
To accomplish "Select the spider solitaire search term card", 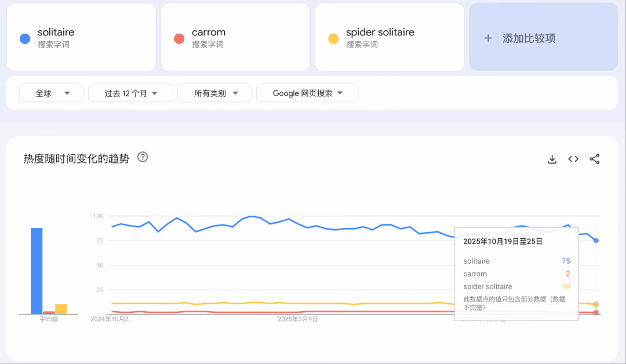I will (x=390, y=37).
